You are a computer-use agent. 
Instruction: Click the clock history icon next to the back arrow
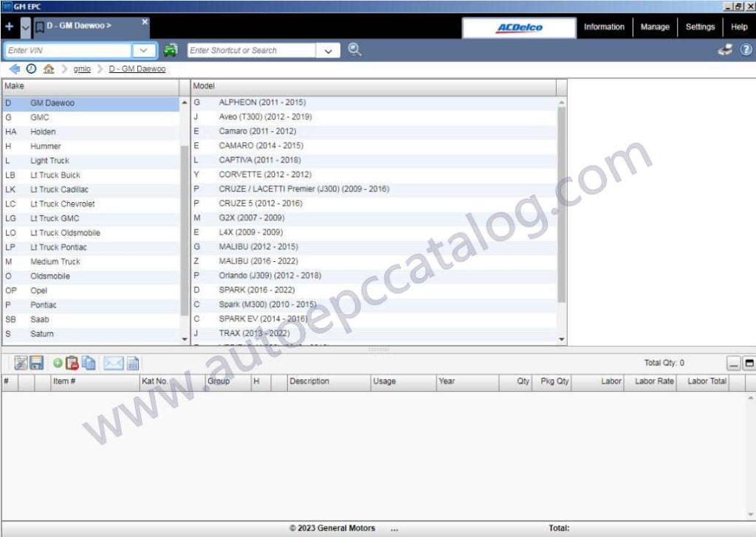click(x=30, y=68)
